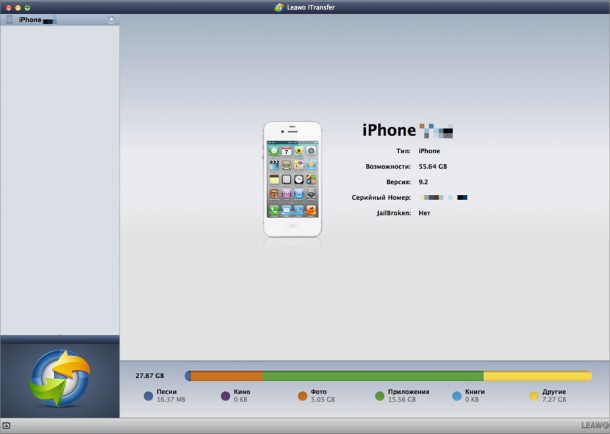Click the yellow other segment of storage bar

pyautogui.click(x=538, y=376)
